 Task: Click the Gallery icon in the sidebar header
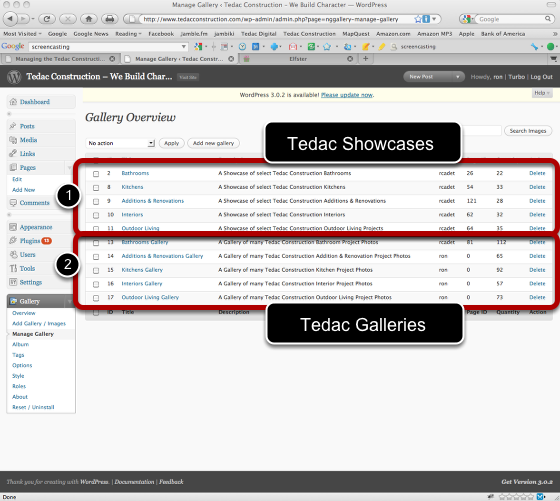(14, 301)
